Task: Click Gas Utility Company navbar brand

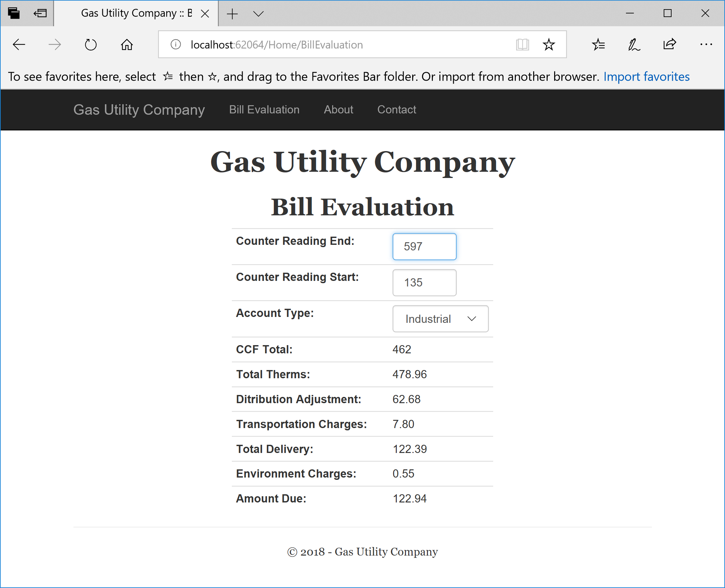Action: (139, 110)
